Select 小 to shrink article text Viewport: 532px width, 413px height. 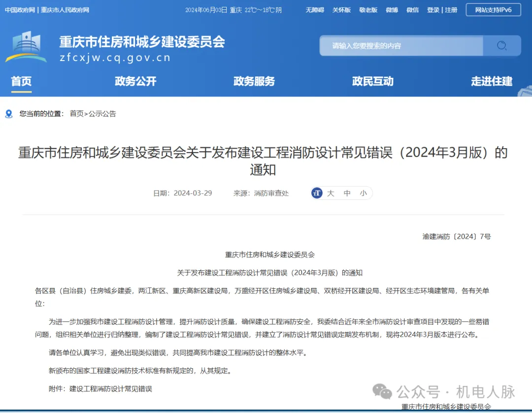click(x=363, y=193)
